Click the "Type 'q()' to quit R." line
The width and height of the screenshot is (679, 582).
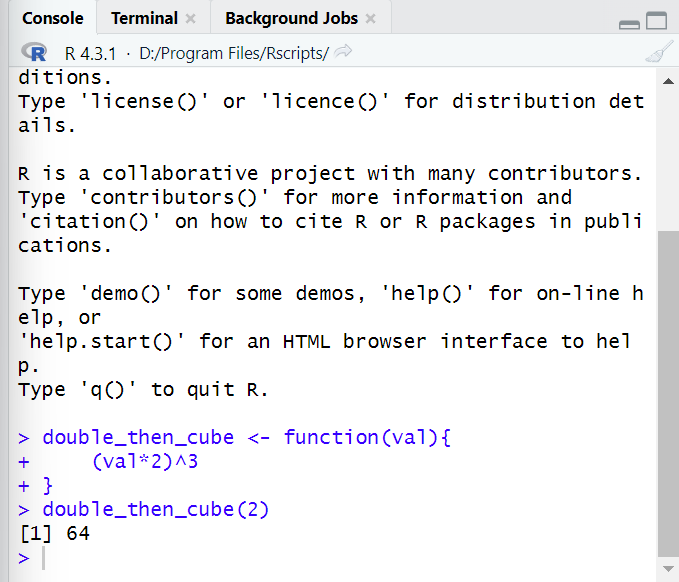click(x=143, y=390)
